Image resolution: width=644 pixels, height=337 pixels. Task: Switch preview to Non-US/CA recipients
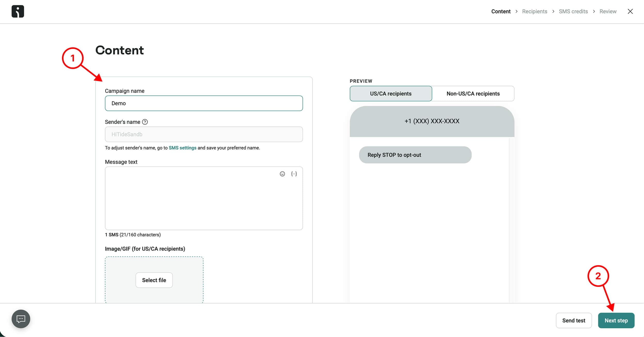[473, 94]
